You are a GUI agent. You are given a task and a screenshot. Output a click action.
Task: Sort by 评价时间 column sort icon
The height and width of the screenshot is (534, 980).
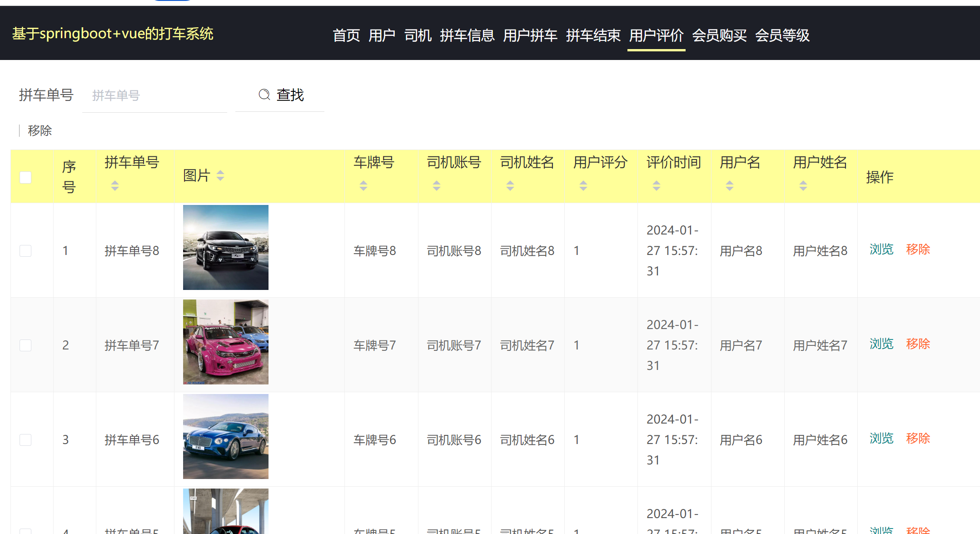tap(656, 185)
